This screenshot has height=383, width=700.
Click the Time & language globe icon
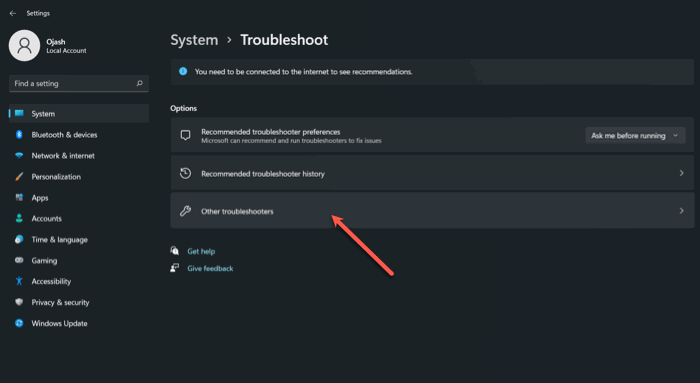click(19, 239)
